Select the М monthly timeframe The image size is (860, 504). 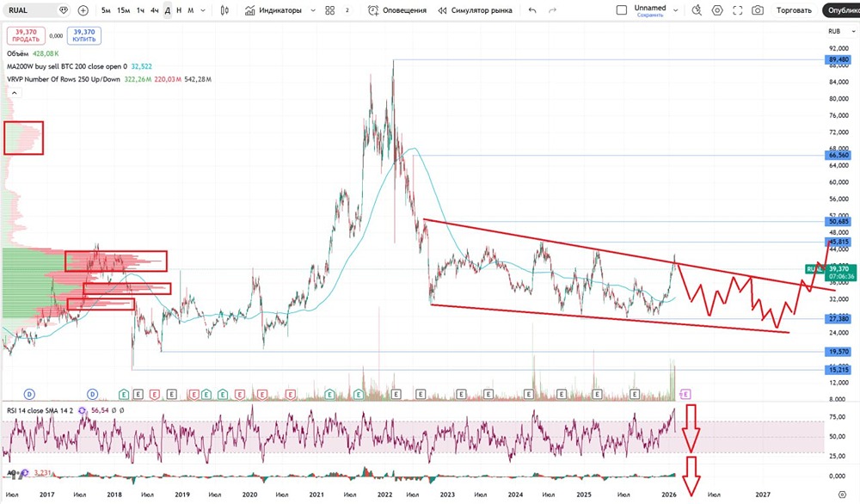coord(190,9)
